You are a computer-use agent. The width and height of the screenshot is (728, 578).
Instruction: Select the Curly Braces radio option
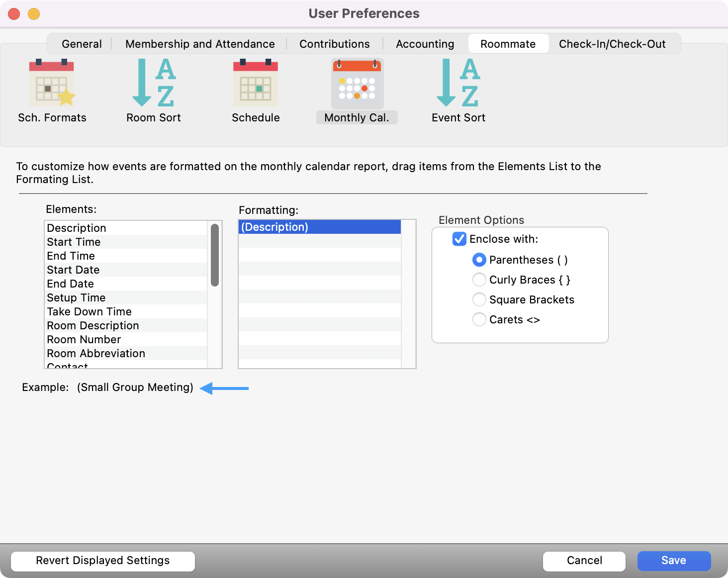click(479, 280)
